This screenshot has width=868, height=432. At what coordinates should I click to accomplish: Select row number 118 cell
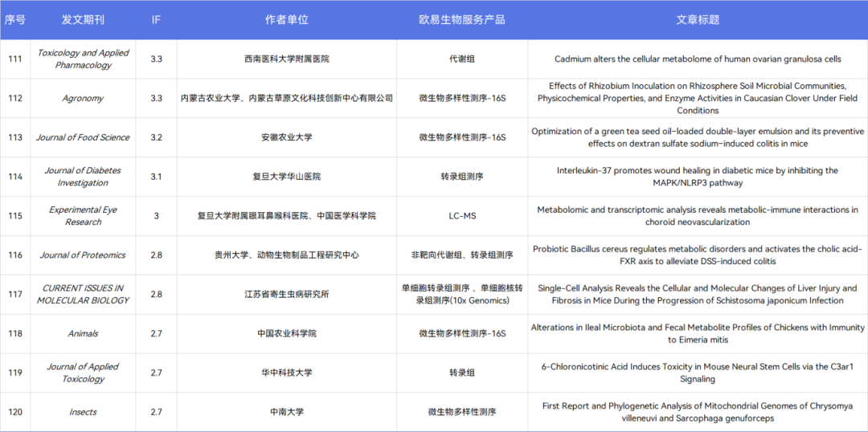coord(15,334)
